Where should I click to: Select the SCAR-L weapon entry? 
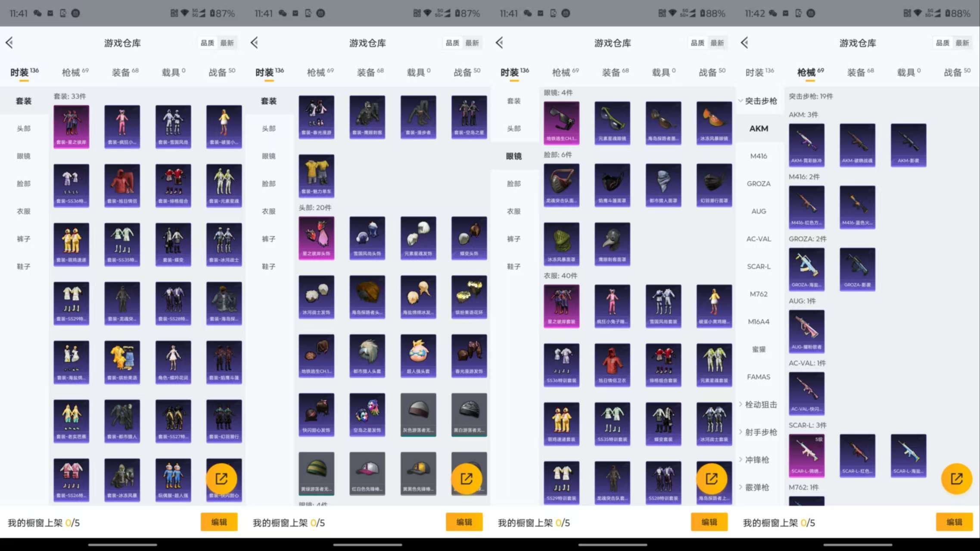click(x=759, y=266)
